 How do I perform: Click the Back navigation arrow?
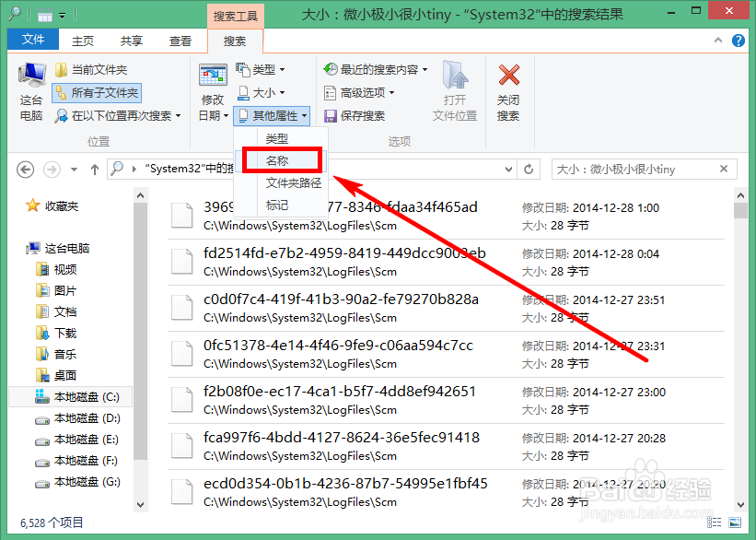[26, 170]
